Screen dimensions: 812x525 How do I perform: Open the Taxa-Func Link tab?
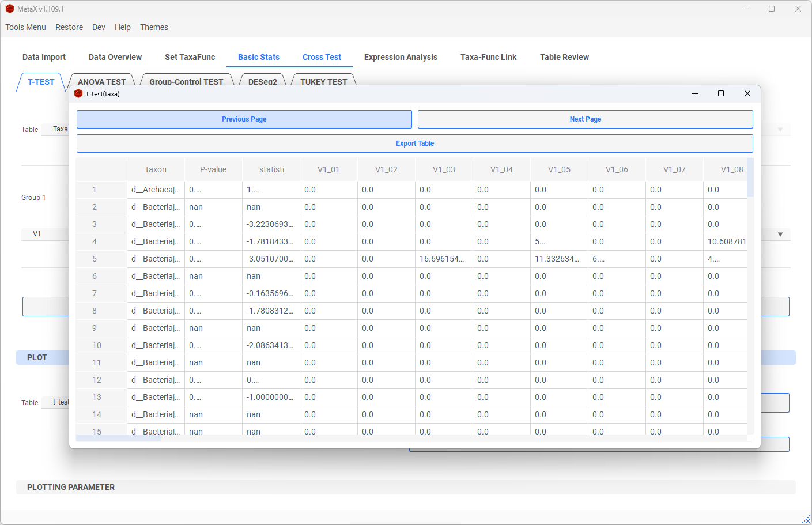click(489, 57)
